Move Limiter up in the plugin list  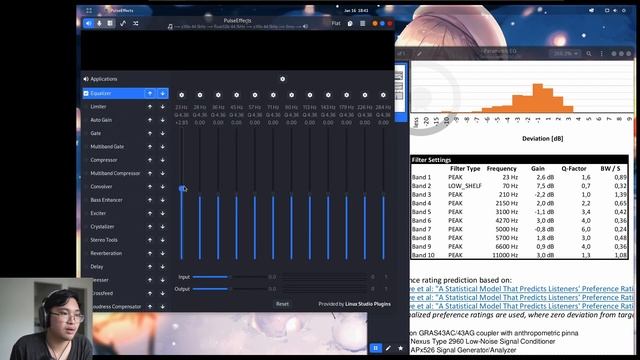(150, 107)
